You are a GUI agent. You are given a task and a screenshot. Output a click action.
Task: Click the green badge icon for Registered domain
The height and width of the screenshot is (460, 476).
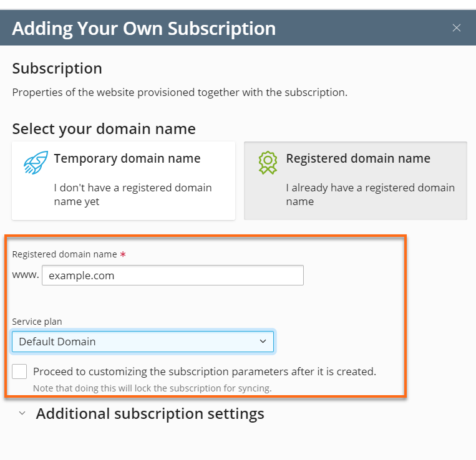pos(268,162)
